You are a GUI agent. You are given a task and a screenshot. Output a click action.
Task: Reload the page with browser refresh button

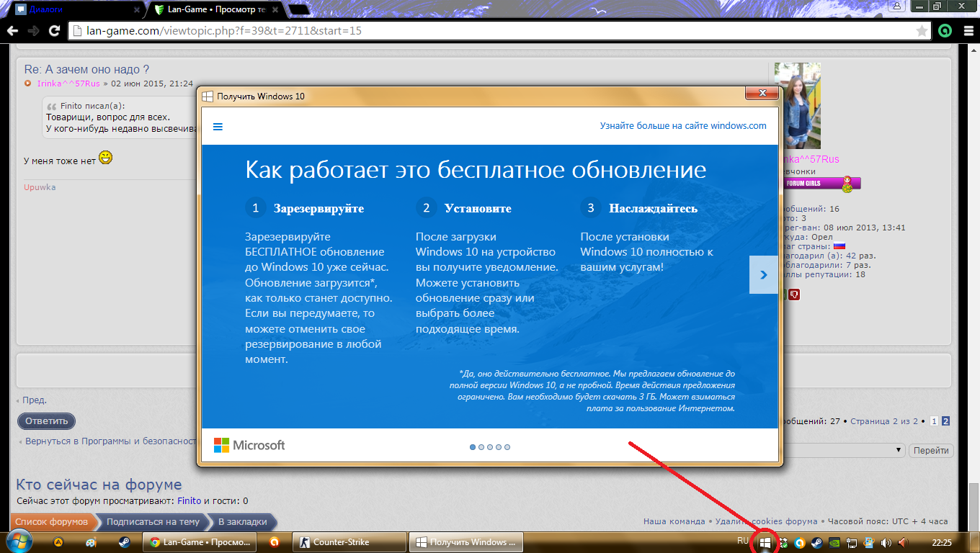(54, 31)
